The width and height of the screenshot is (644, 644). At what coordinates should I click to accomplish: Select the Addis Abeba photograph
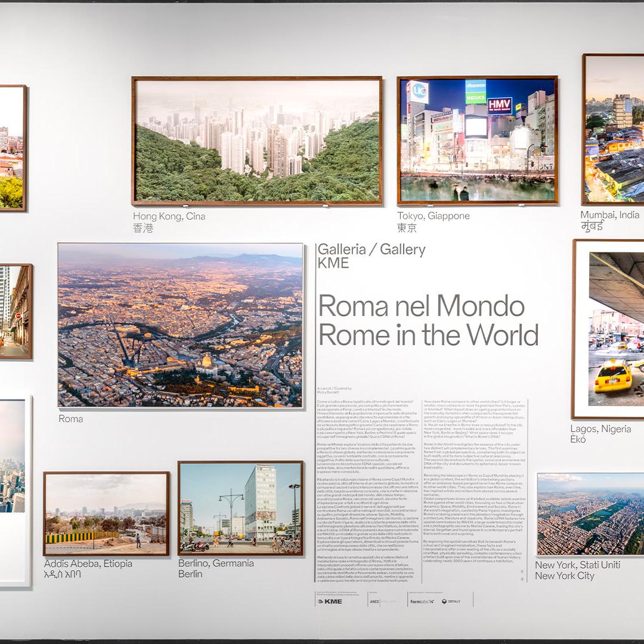point(106,513)
